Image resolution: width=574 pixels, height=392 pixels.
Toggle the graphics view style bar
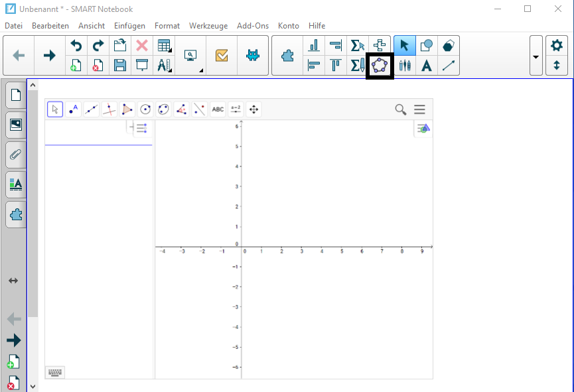click(423, 128)
